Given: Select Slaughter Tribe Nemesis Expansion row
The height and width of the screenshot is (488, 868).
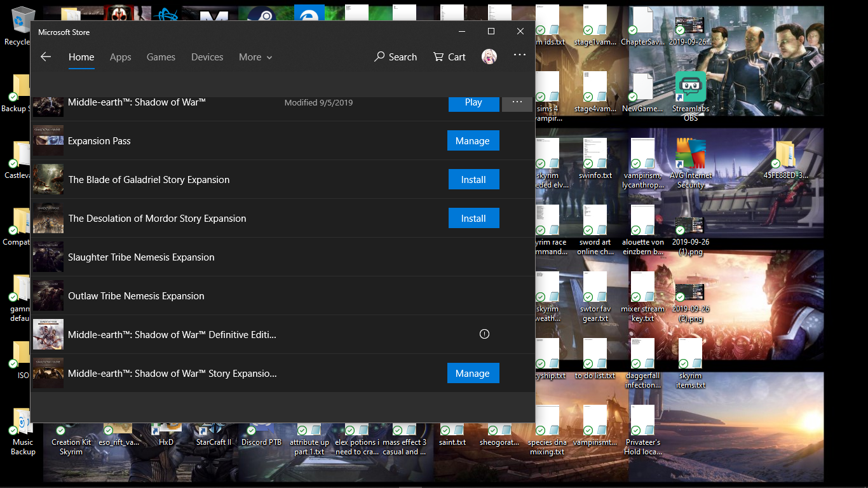Looking at the screenshot, I should [x=283, y=257].
